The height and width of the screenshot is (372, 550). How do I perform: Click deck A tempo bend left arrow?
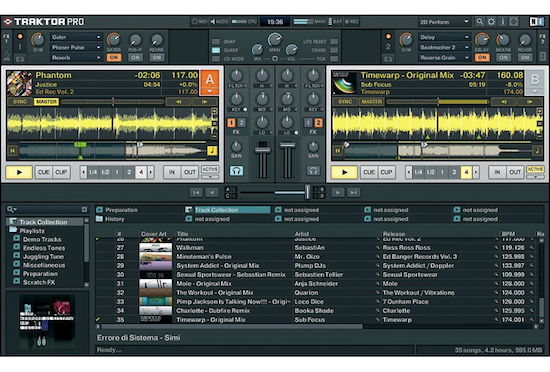179,102
